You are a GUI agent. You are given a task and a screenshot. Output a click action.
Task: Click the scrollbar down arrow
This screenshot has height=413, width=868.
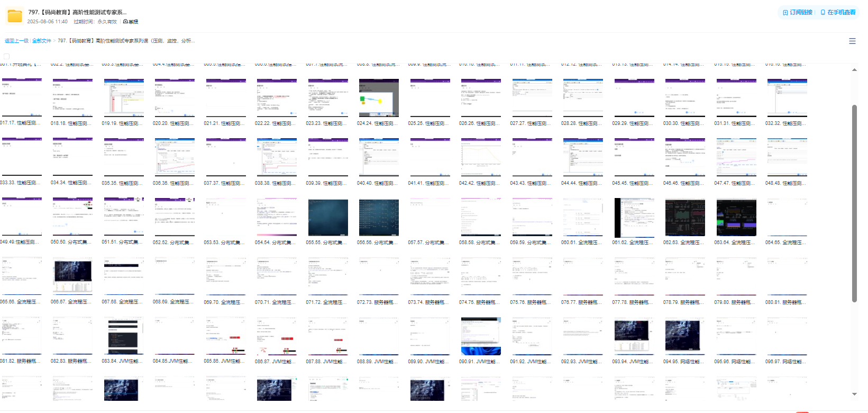tap(854, 394)
